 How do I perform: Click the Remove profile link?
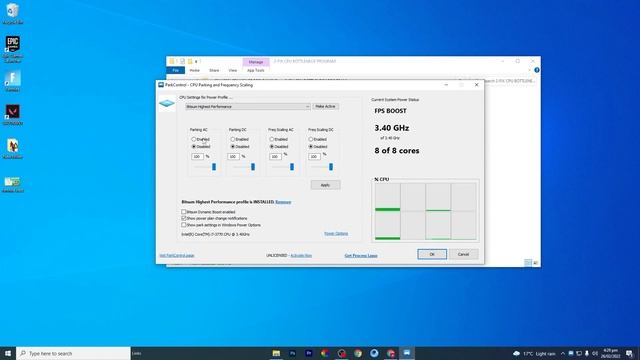coord(283,202)
